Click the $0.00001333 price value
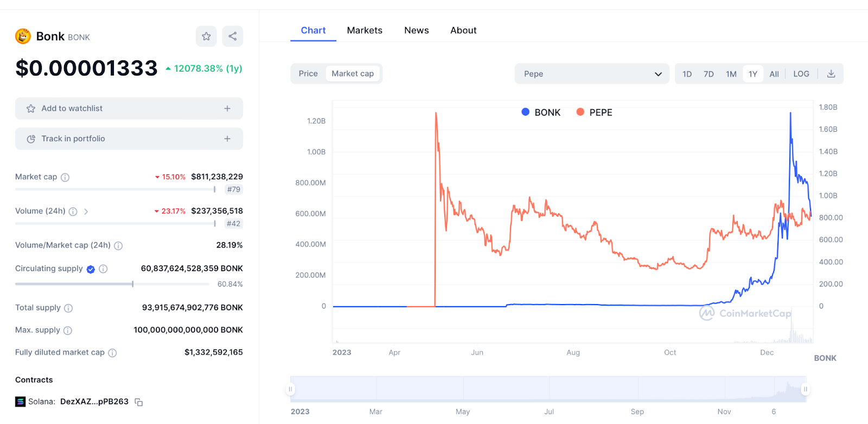This screenshot has height=424, width=868. click(x=86, y=68)
